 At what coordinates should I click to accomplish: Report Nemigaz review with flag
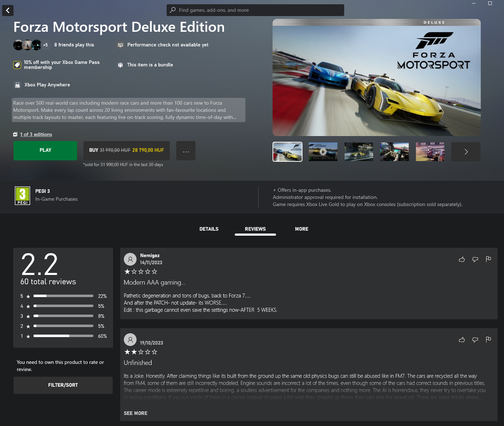click(488, 259)
